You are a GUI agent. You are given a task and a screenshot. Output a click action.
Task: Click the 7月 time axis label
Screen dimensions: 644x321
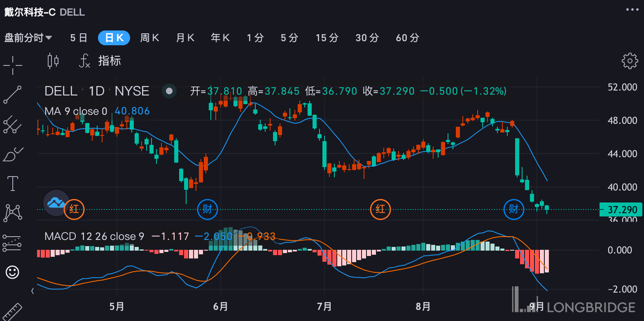pos(324,307)
